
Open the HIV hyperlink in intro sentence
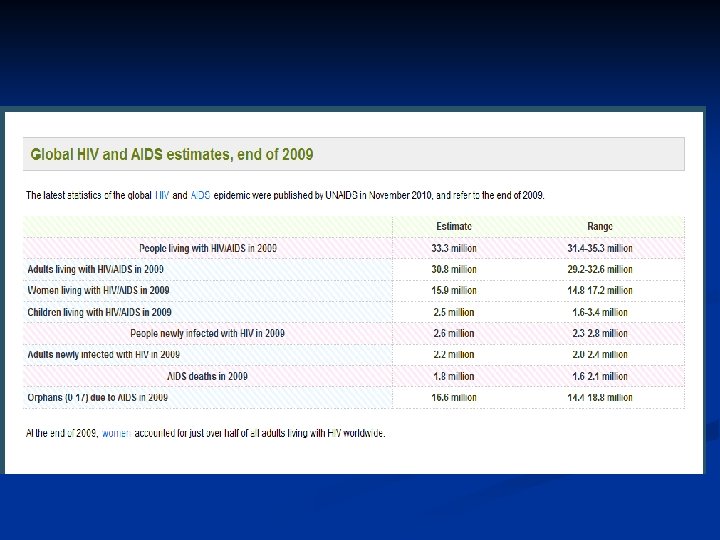(x=162, y=195)
